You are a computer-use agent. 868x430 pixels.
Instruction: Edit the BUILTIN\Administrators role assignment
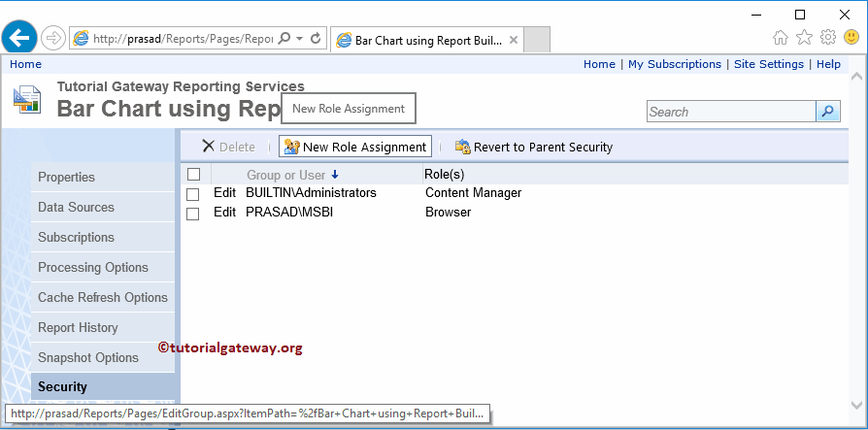coord(224,193)
